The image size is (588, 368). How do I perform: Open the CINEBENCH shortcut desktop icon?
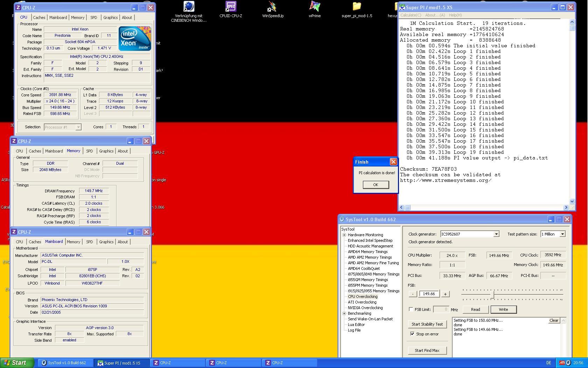189,7
